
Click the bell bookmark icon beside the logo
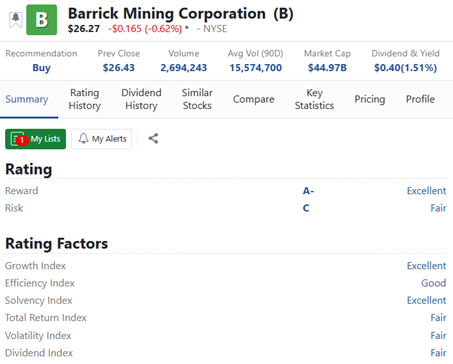click(x=15, y=20)
